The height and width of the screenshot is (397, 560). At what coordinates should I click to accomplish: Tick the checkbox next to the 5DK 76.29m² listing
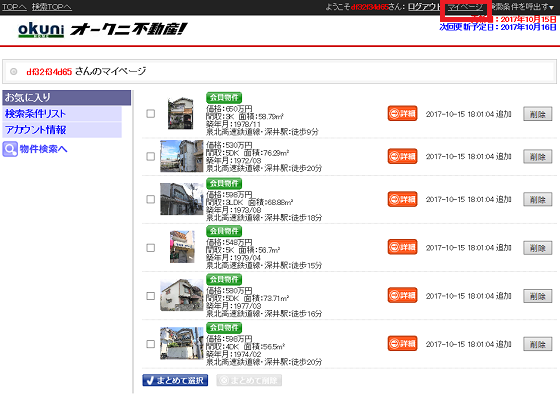pos(151,156)
